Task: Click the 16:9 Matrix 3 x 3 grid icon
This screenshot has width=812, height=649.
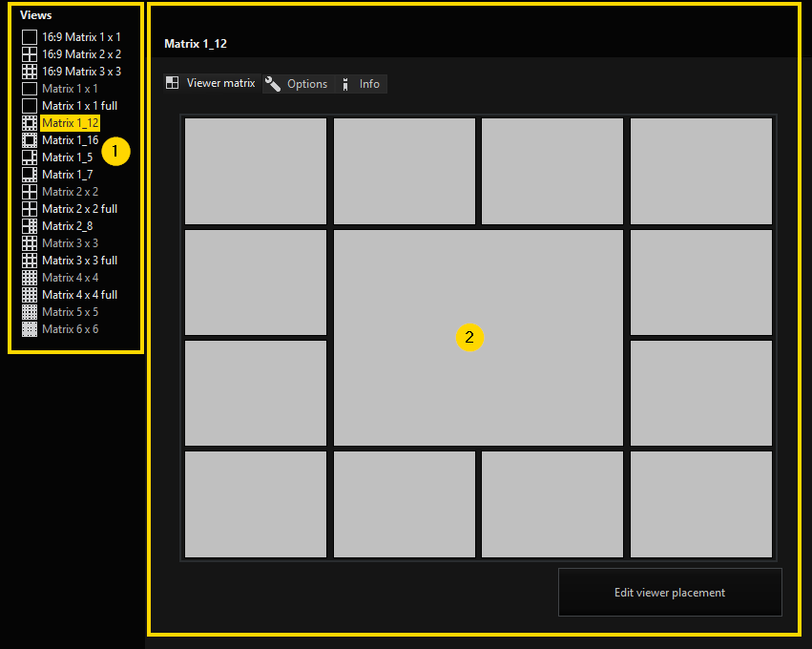Action: (30, 72)
